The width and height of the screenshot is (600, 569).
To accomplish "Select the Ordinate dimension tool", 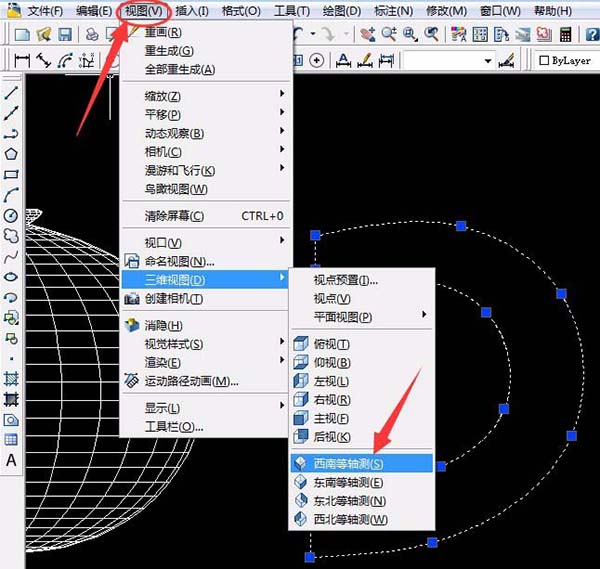I will [x=86, y=60].
